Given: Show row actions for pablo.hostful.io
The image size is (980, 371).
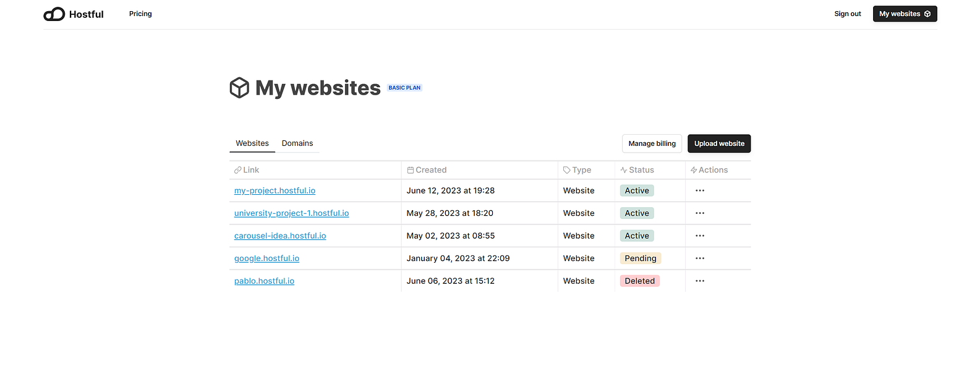Looking at the screenshot, I should coord(699,281).
